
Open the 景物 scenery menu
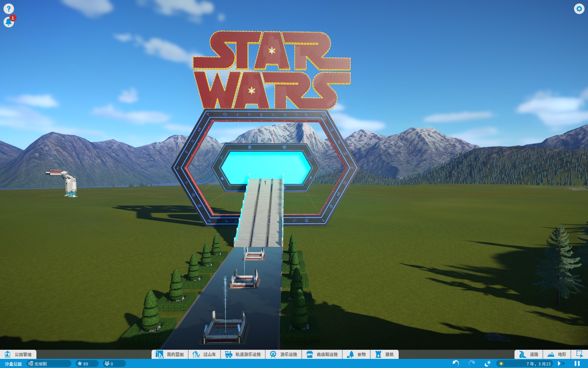coord(356,354)
